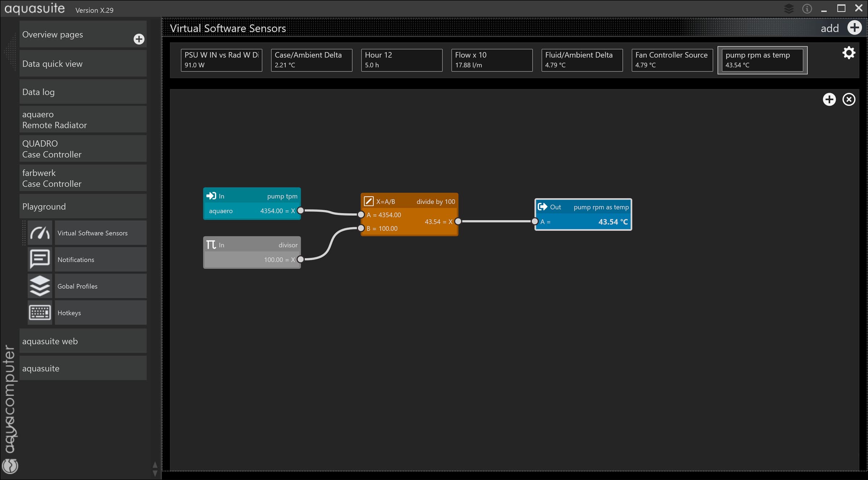
Task: Open the aquasuite web section
Action: tap(83, 341)
